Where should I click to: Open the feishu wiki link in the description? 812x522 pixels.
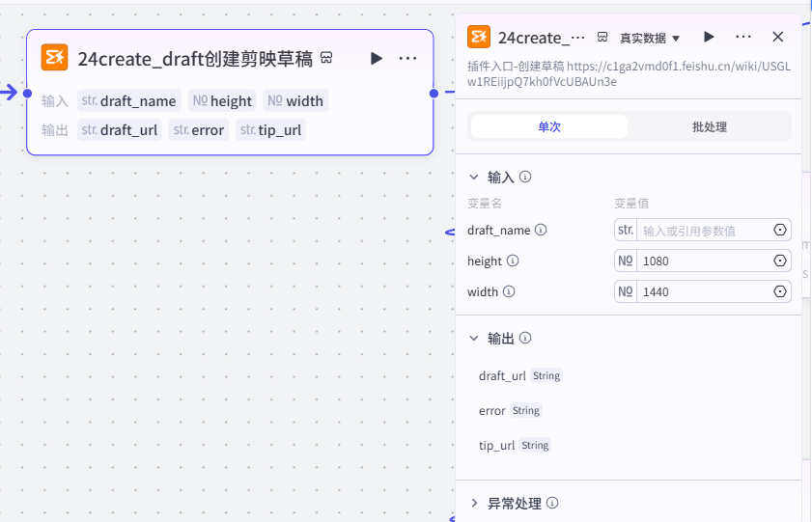[629, 74]
